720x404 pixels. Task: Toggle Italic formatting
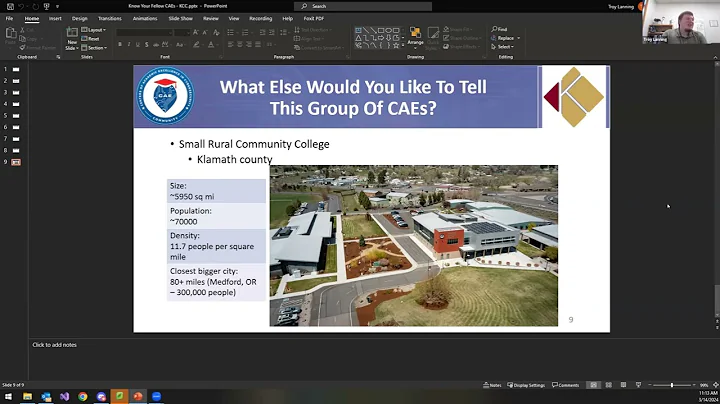tap(129, 45)
